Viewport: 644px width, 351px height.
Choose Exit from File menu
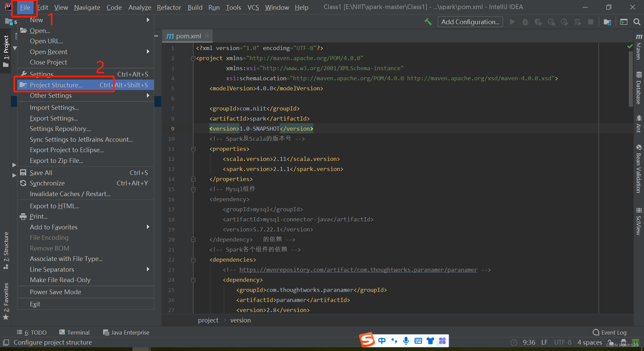point(86,304)
